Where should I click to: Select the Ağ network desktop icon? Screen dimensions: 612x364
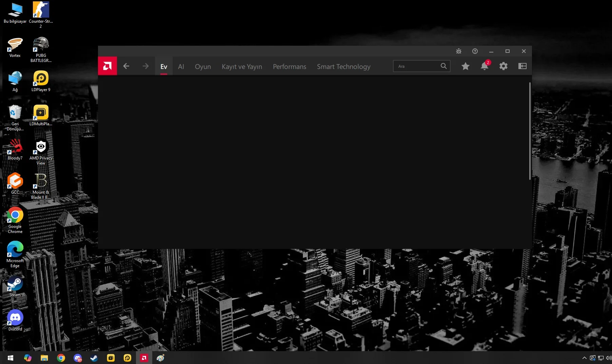[x=15, y=81]
